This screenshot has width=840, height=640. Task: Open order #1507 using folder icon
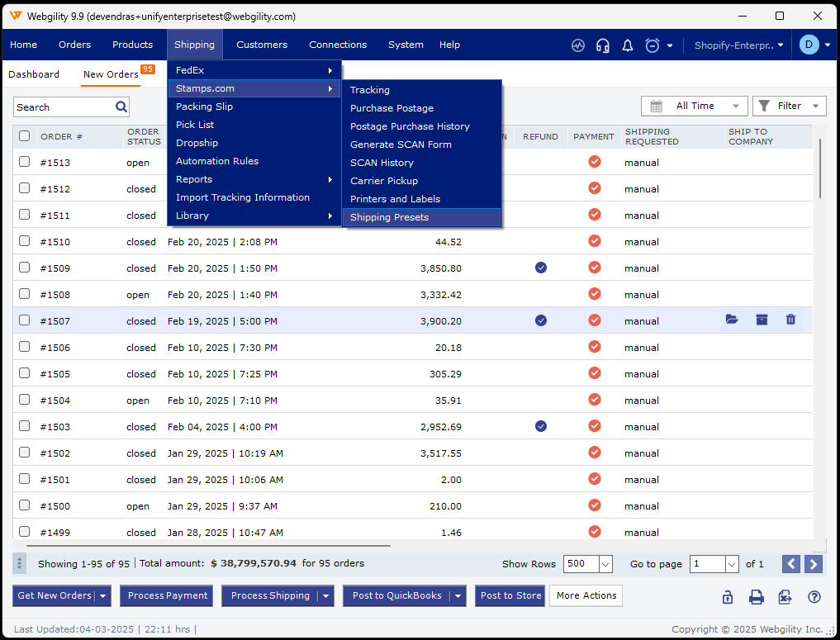[732, 320]
